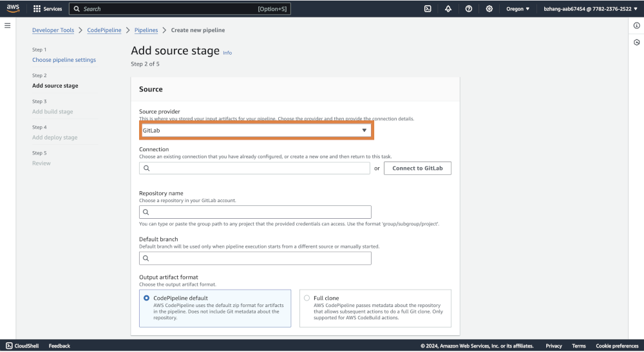Go to Developer Tools breadcrumb

53,30
